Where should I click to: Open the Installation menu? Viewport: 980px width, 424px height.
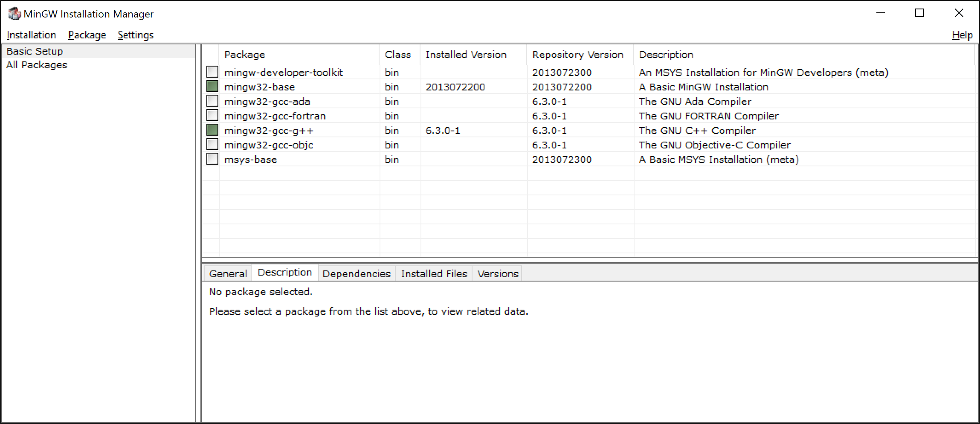pyautogui.click(x=32, y=35)
